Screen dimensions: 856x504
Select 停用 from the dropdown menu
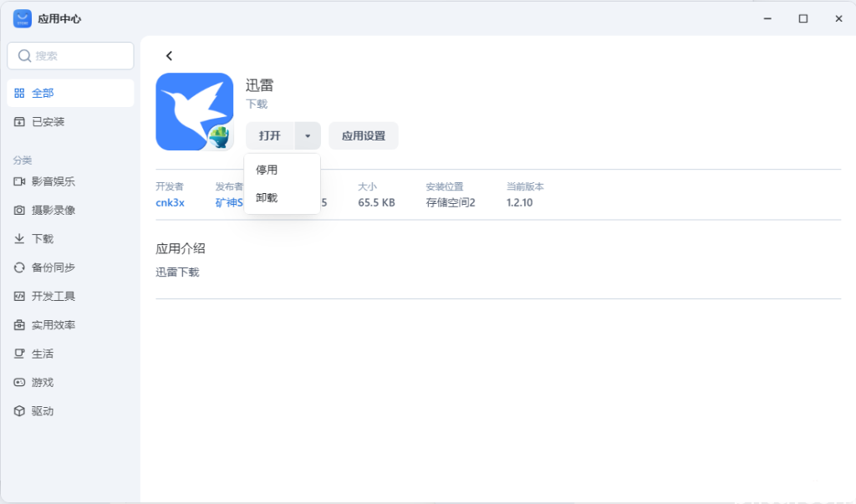[x=267, y=170]
